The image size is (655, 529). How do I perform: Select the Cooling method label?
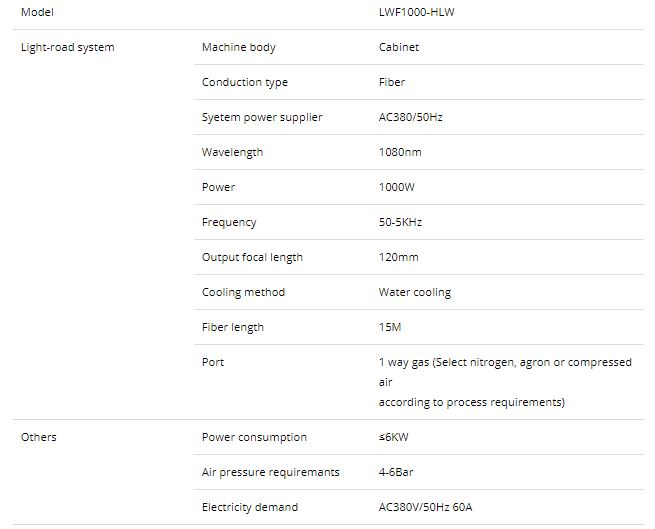[243, 292]
